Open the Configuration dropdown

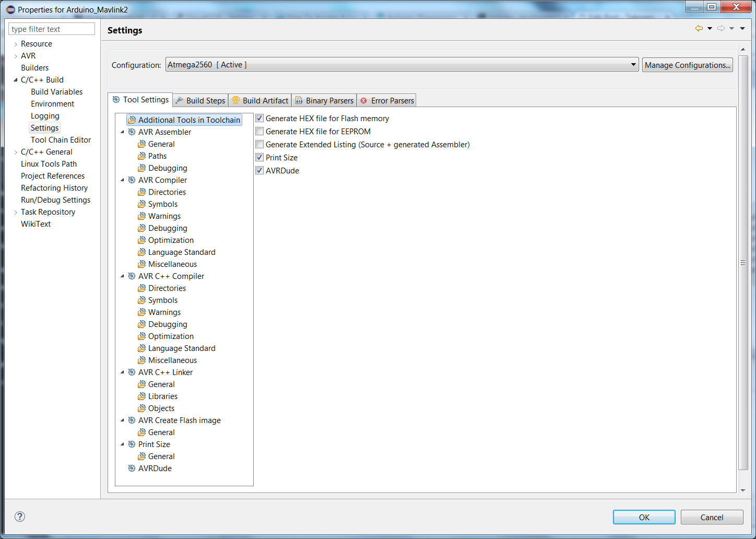[401, 65]
